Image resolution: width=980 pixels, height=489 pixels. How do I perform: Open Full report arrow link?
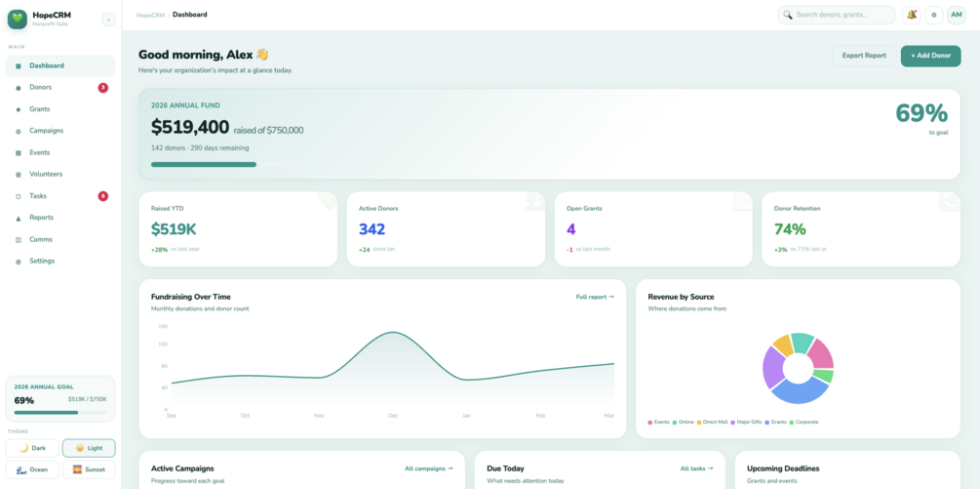(x=595, y=297)
